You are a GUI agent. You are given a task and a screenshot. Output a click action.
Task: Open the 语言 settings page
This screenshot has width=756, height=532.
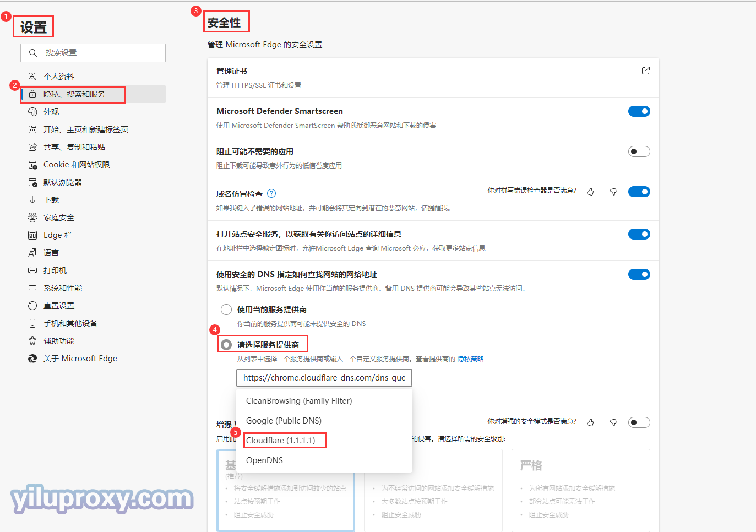[93, 253]
